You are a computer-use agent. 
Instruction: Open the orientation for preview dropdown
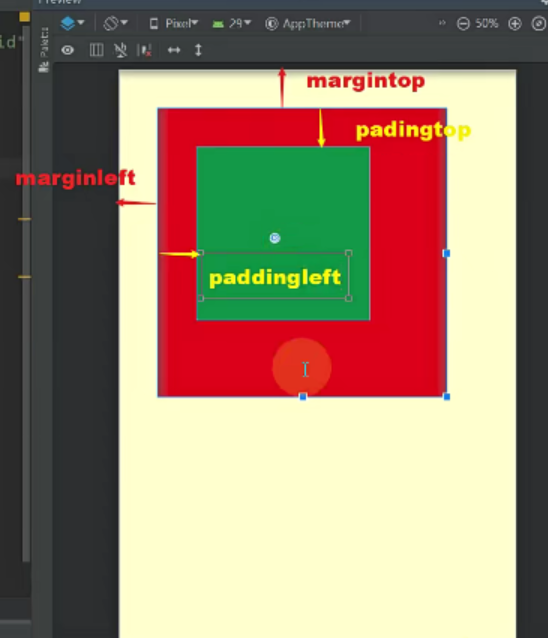click(116, 23)
